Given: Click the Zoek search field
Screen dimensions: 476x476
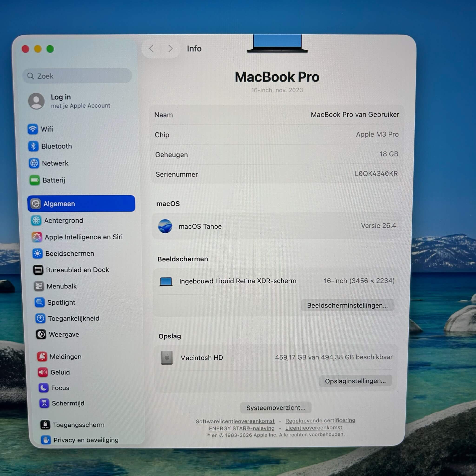Looking at the screenshot, I should coord(77,76).
